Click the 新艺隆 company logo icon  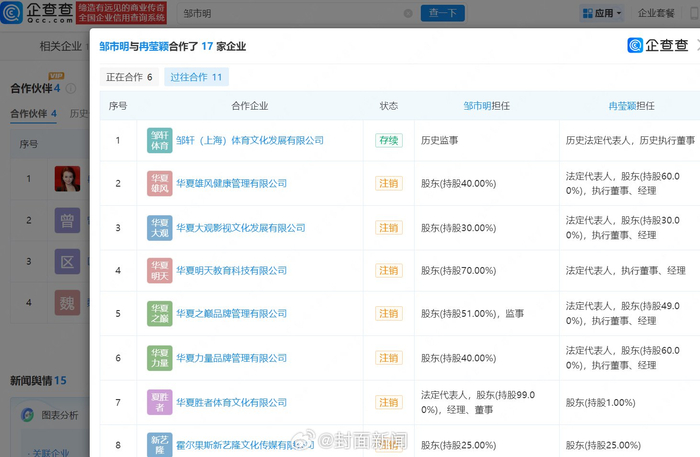click(x=159, y=444)
